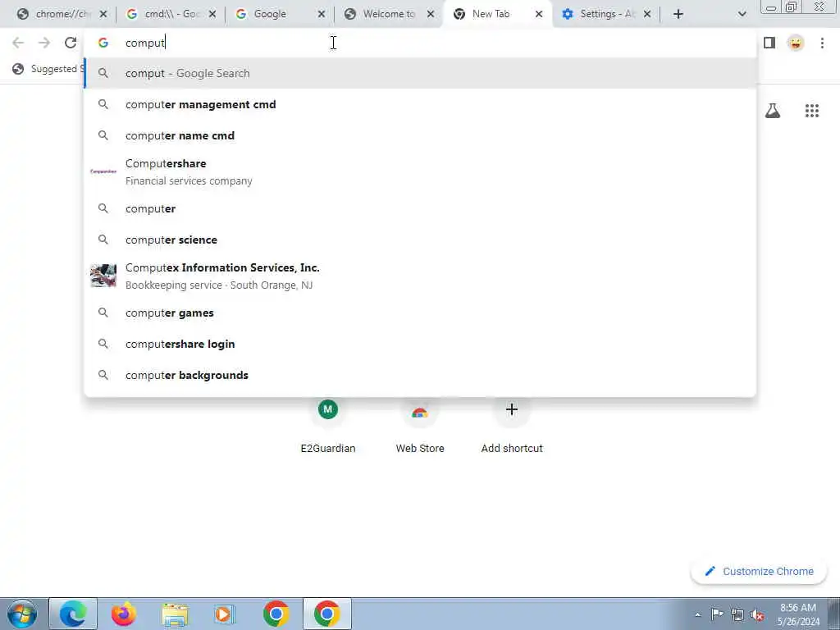Screen dimensions: 840x630
Task: Close the chrome:// tab
Action: pos(103,15)
